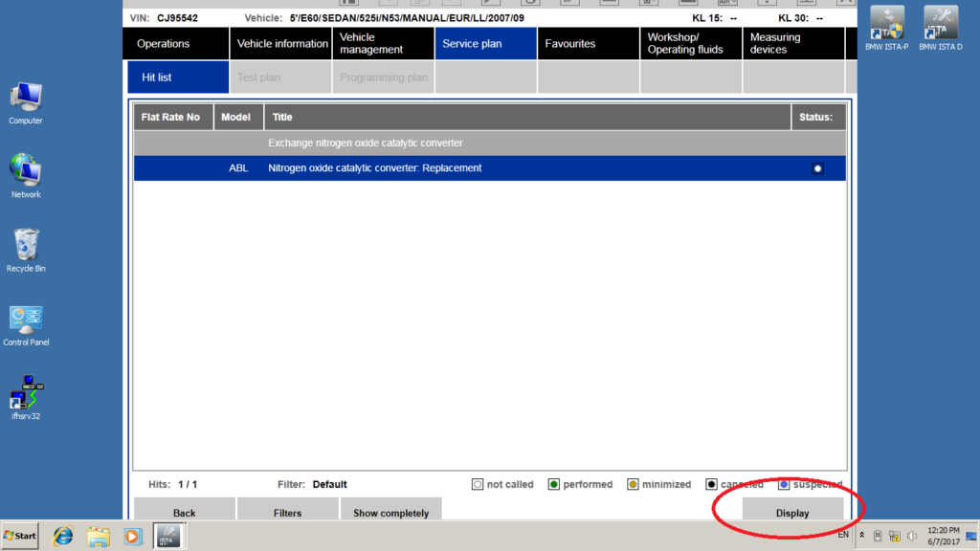The image size is (980, 551).
Task: Click the Show completely button
Action: click(390, 510)
